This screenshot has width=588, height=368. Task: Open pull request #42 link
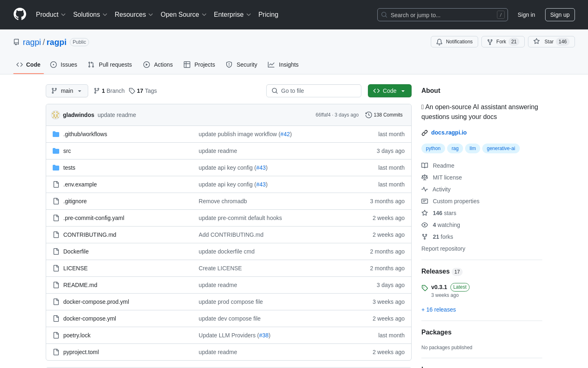coord(285,134)
